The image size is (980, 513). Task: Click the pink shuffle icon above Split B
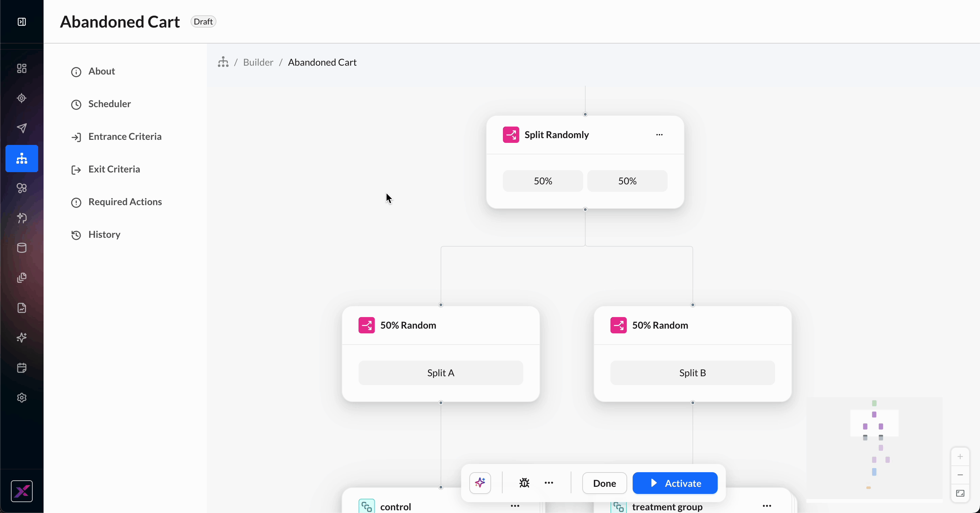[x=619, y=326]
